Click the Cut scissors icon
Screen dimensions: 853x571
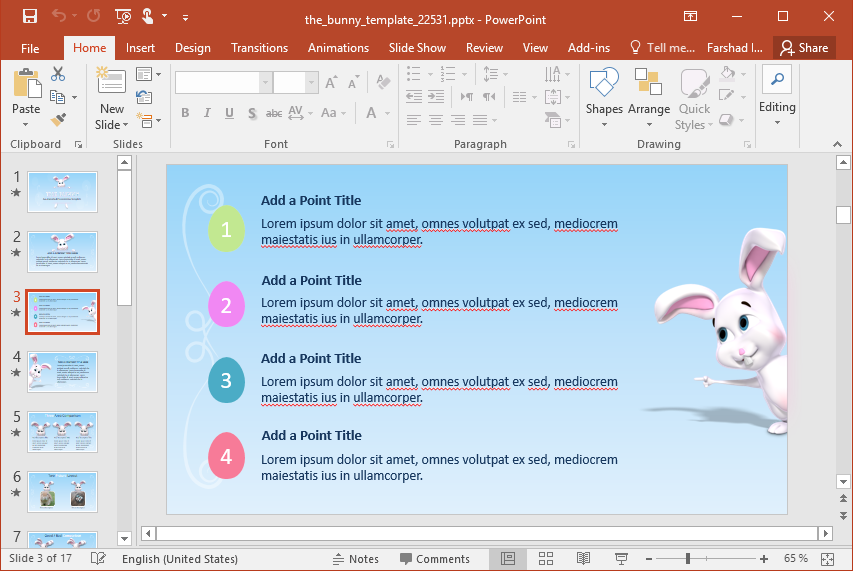tap(58, 74)
